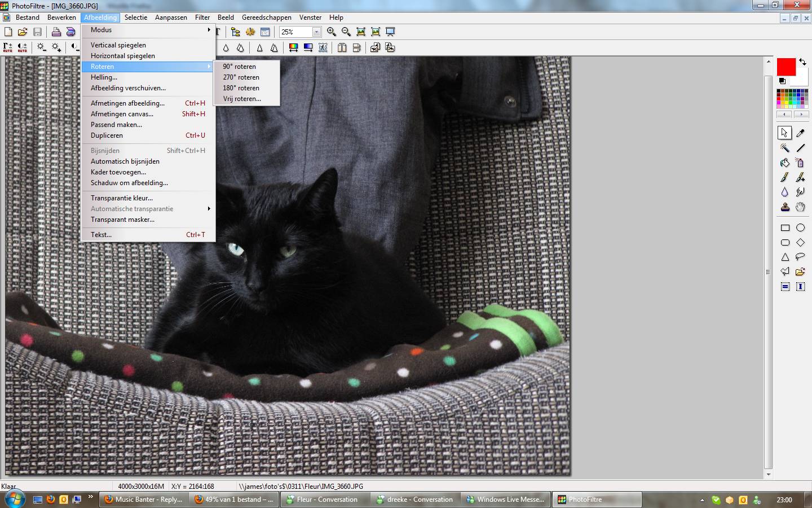This screenshot has width=812, height=508.
Task: Show next color palette with right arrow
Action: 800,114
